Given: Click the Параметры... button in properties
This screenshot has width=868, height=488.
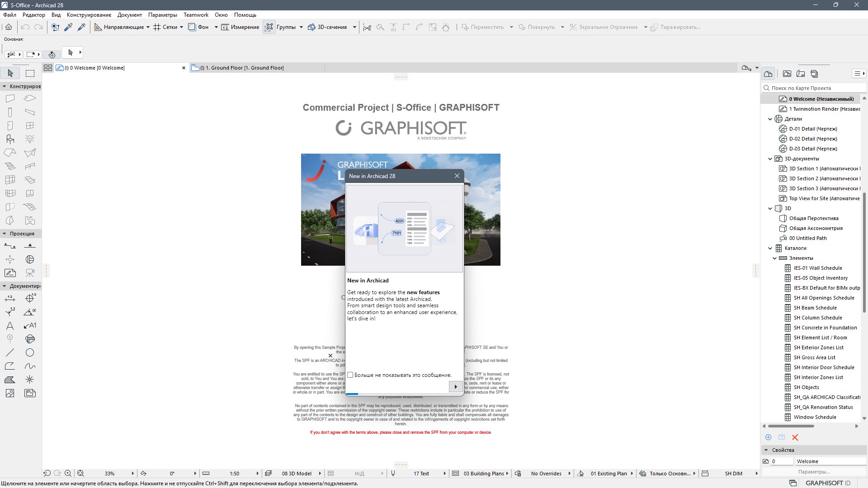Looking at the screenshot, I should (x=814, y=472).
